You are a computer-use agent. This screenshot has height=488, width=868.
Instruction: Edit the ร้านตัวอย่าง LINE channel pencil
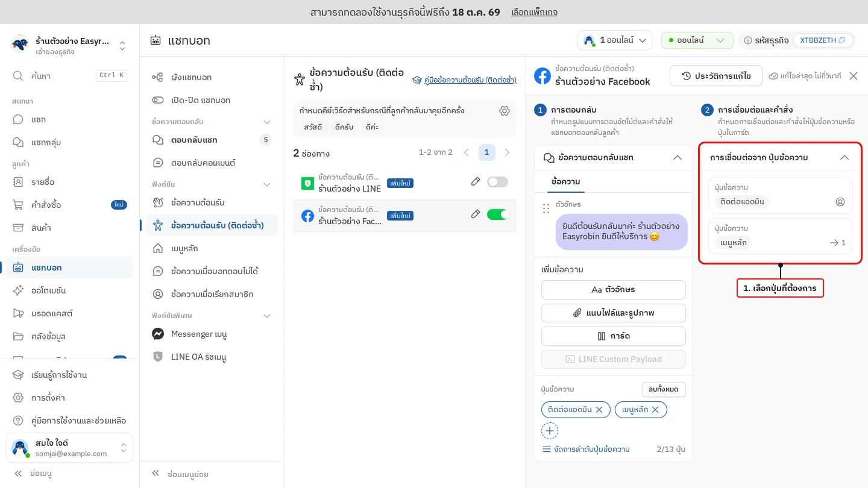click(x=476, y=181)
